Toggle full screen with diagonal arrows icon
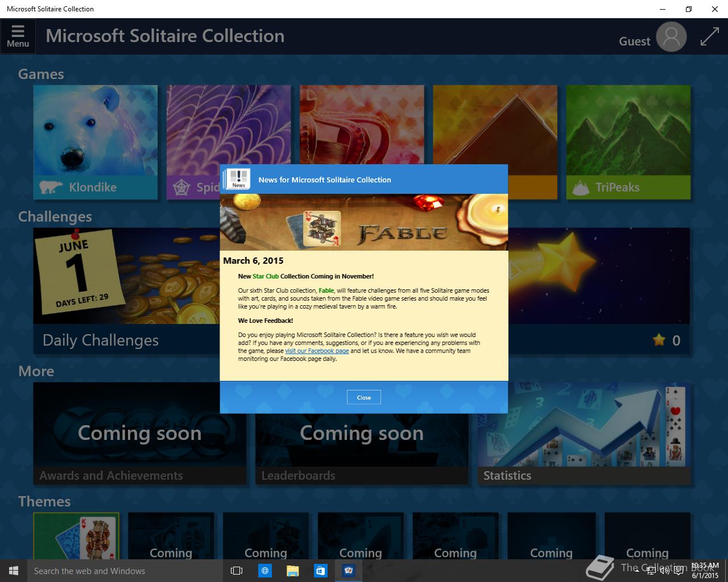728x582 pixels. [x=709, y=37]
